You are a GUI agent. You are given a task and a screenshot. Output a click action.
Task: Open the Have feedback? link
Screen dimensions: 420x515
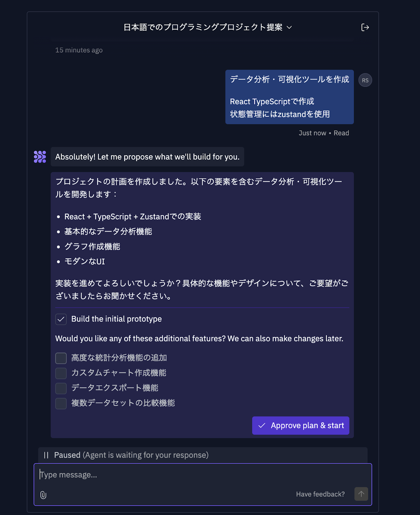click(x=320, y=494)
